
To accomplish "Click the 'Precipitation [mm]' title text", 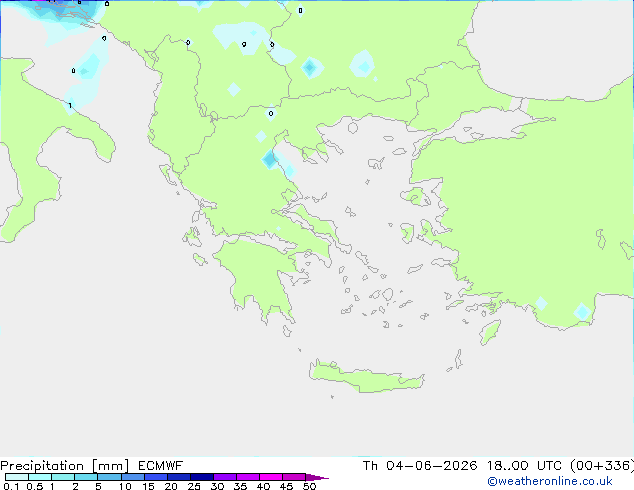I will [65, 466].
